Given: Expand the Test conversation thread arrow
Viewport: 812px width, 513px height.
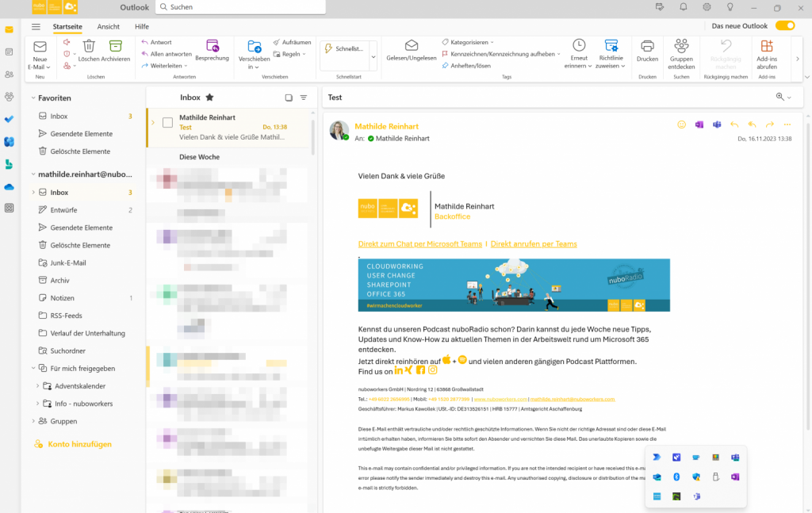Looking at the screenshot, I should pos(153,123).
